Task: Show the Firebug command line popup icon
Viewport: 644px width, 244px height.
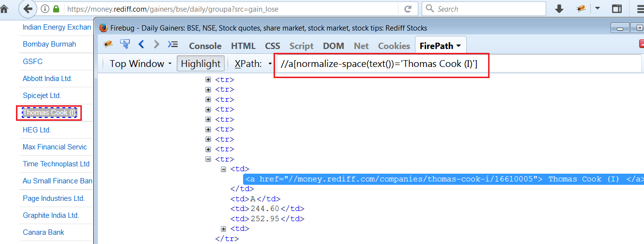Action: point(172,44)
